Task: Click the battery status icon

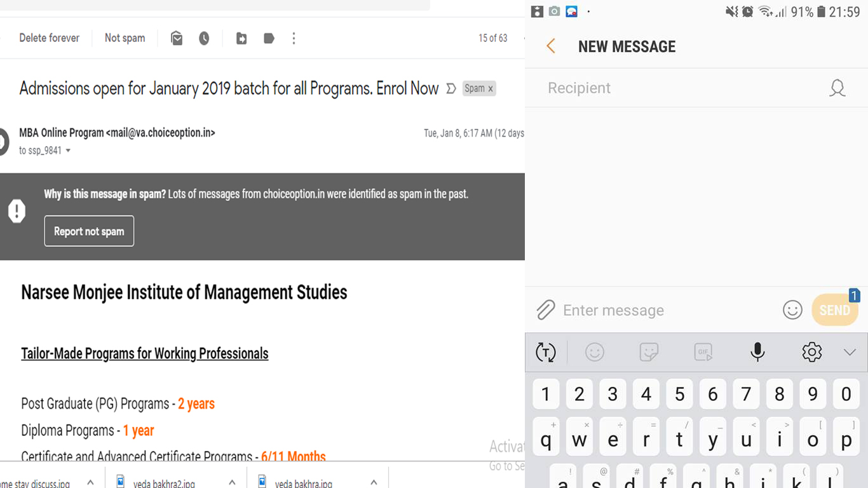Action: [x=821, y=11]
